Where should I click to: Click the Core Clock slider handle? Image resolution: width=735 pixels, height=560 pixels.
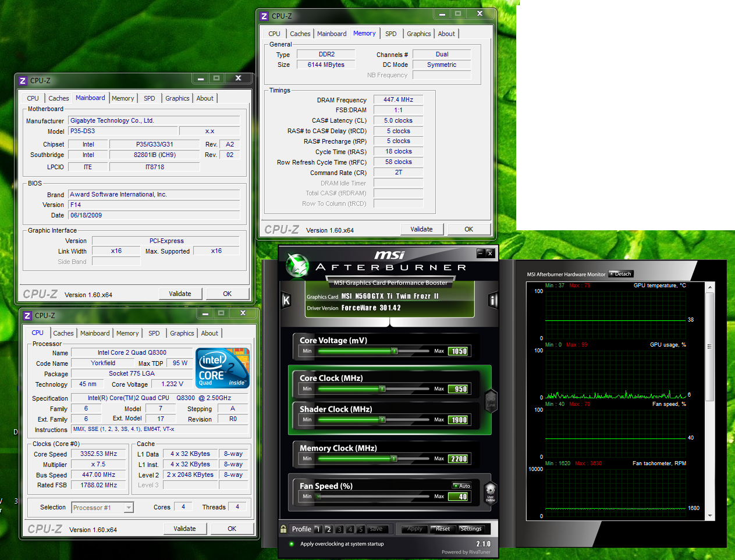382,389
